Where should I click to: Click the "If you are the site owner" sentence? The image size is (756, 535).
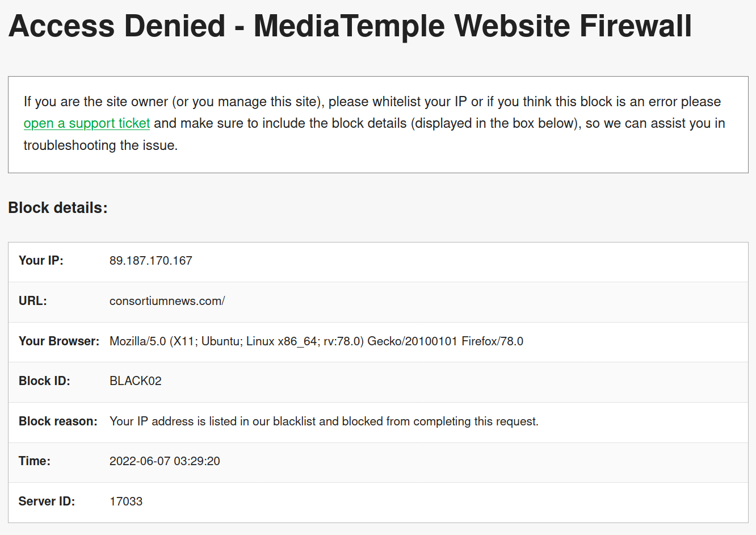pyautogui.click(x=170, y=102)
